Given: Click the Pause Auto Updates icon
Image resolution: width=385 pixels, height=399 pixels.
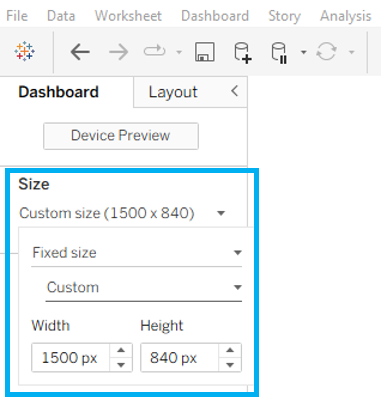Looking at the screenshot, I should point(279,52).
